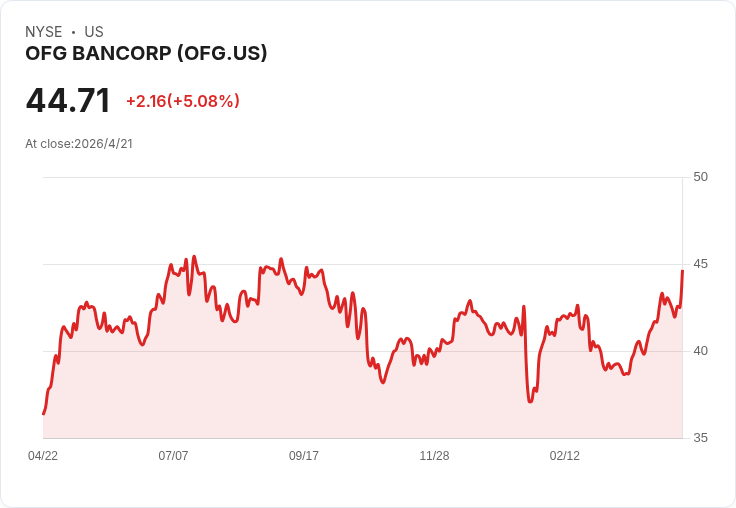Click the At close:2026/4/21 date text

click(x=79, y=144)
